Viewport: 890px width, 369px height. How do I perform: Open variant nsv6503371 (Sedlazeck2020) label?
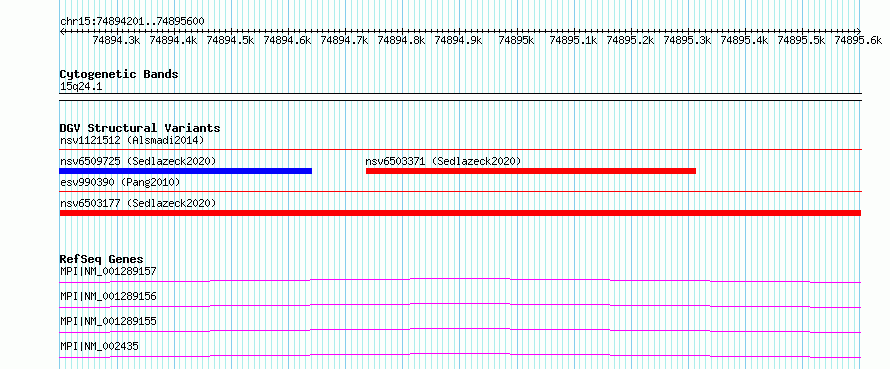pos(443,161)
